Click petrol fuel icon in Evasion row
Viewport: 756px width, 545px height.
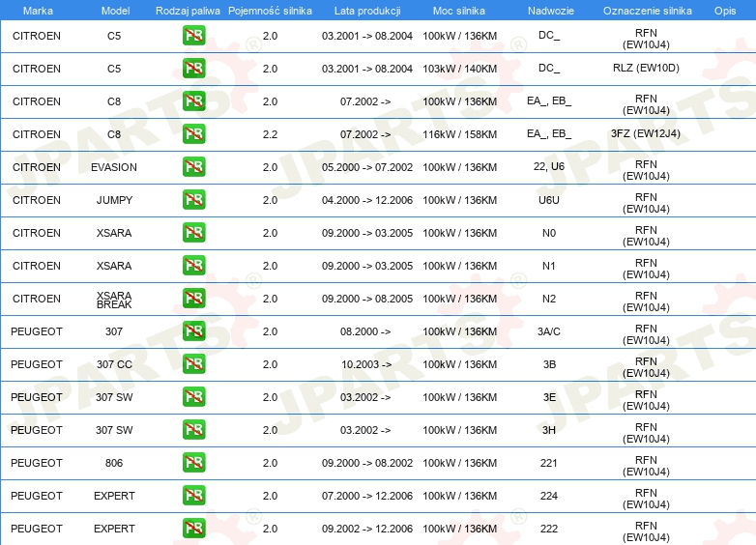[193, 167]
